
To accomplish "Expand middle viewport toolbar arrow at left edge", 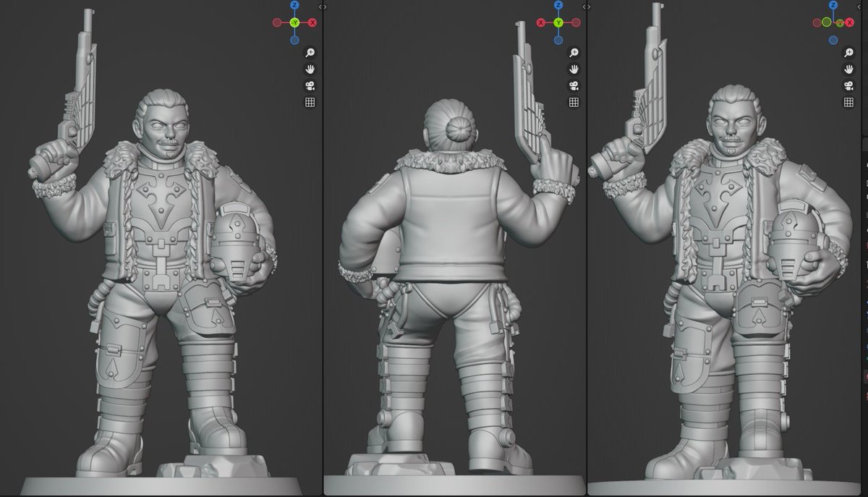I will click(325, 7).
